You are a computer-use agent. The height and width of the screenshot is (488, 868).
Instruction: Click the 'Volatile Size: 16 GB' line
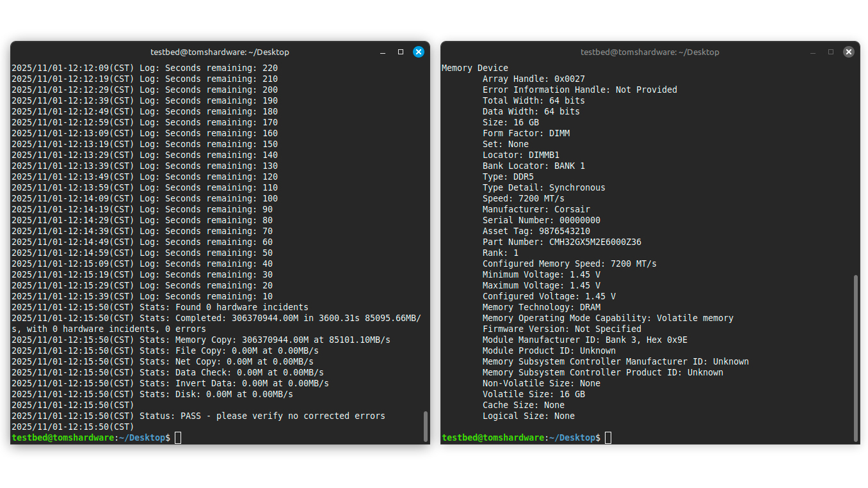534,394
